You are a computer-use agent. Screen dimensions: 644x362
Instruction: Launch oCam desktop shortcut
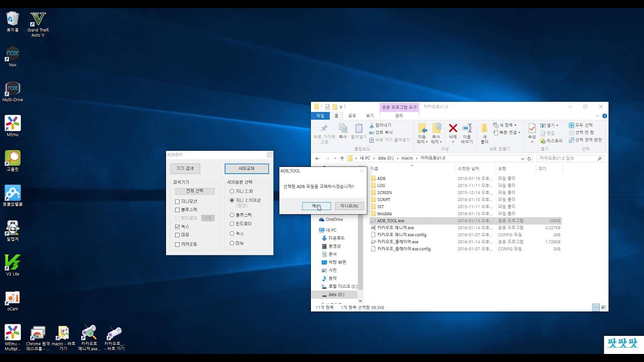click(13, 301)
